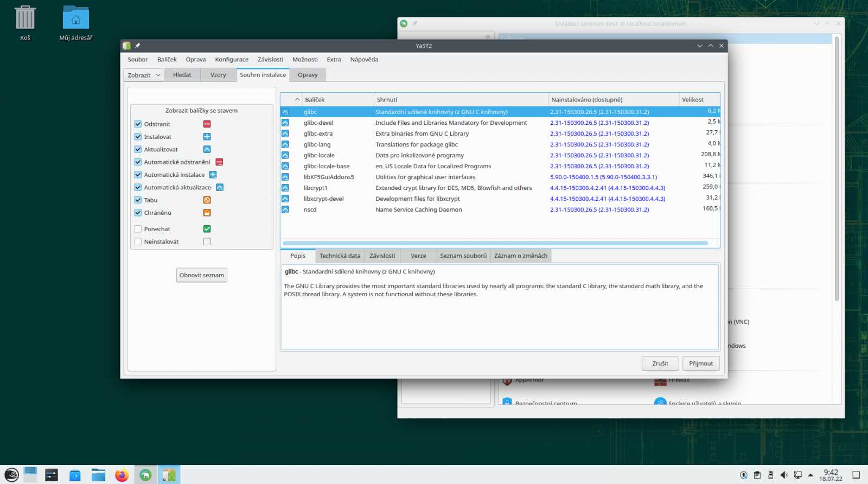Sort by the Velikost column header

coord(699,100)
